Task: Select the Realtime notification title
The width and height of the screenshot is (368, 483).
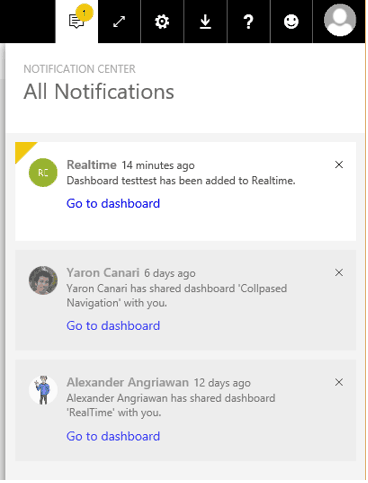Action: tap(92, 165)
